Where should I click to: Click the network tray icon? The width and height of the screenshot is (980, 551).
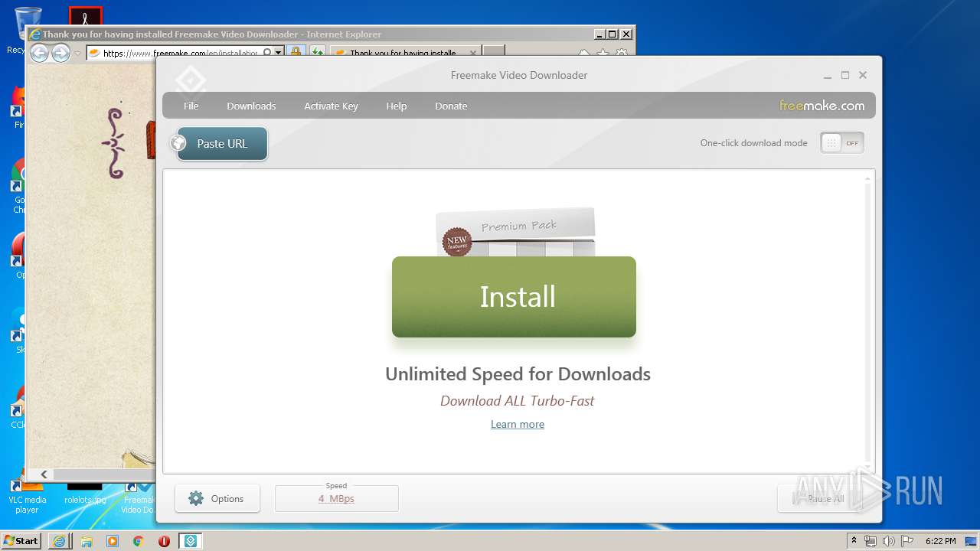[871, 541]
